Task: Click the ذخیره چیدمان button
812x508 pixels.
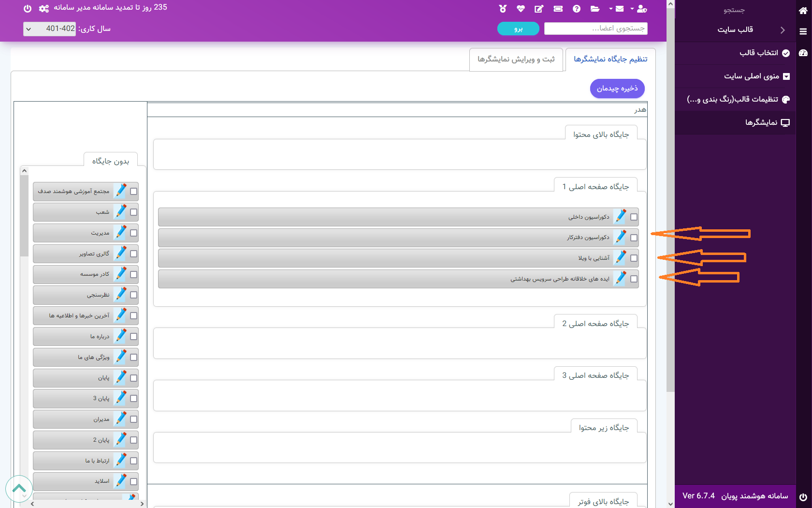Action: [617, 89]
